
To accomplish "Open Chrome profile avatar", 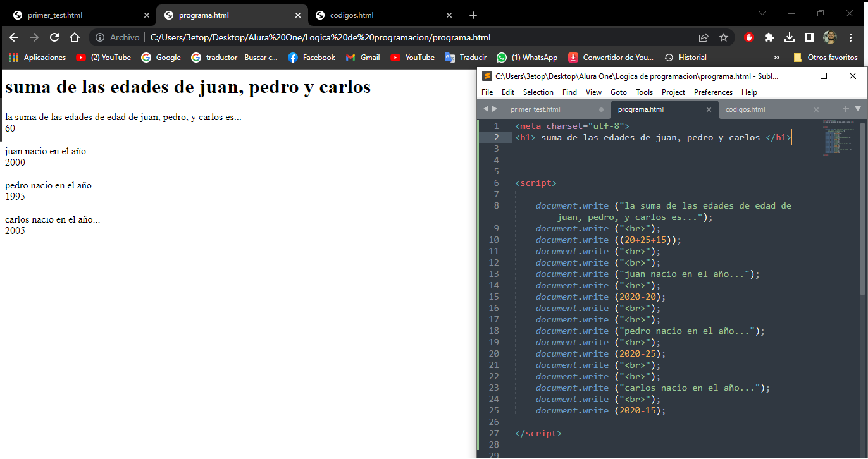I will tap(830, 37).
